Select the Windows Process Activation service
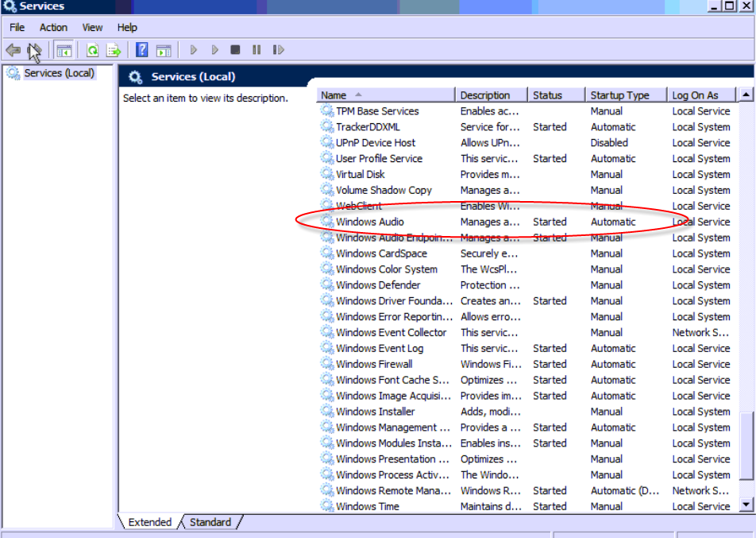Screen dimensions: 756x538 pos(527,474)
